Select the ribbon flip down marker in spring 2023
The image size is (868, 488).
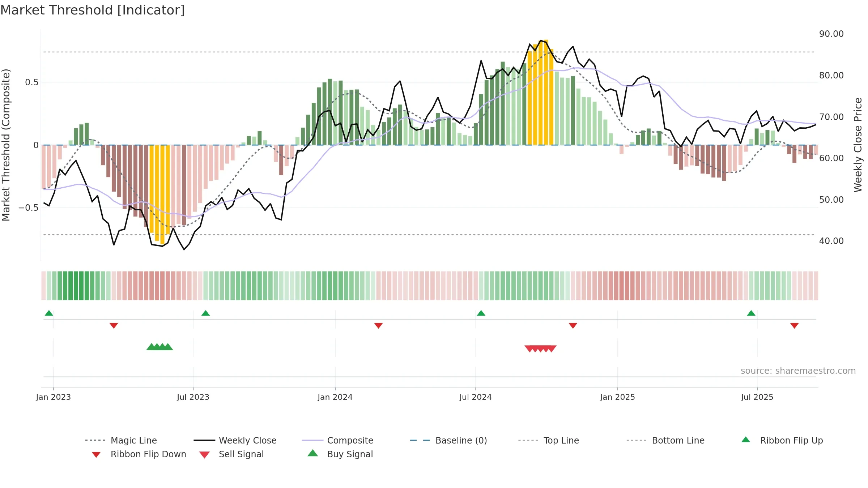tap(114, 326)
